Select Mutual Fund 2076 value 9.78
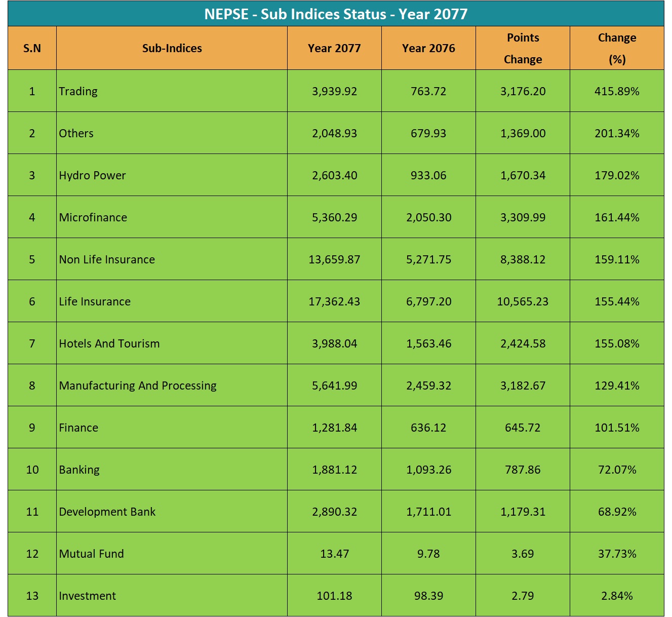672x617 pixels. [x=428, y=554]
